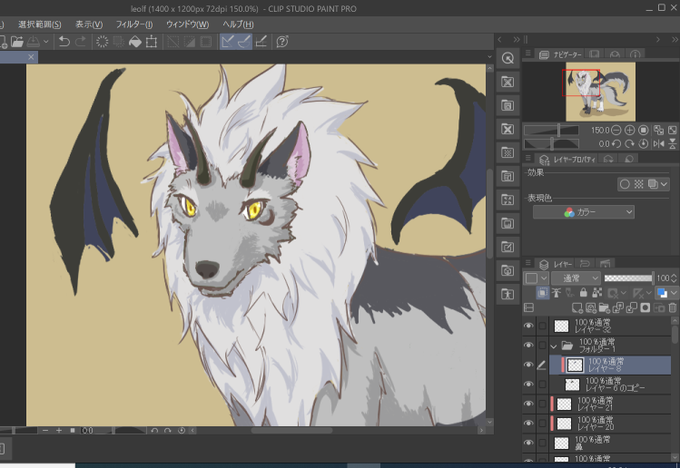The width and height of the screenshot is (680, 468).
Task: Open the layer color blue swatch dropdown
Action: tap(673, 293)
